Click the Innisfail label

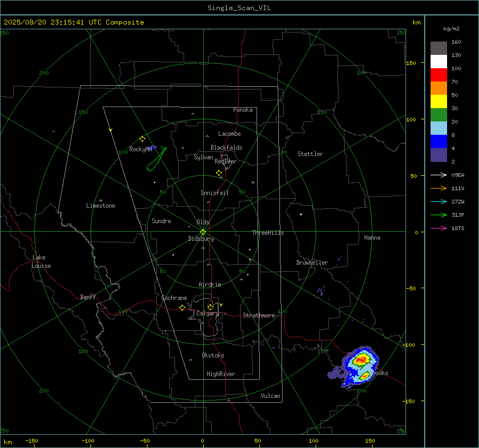point(214,193)
